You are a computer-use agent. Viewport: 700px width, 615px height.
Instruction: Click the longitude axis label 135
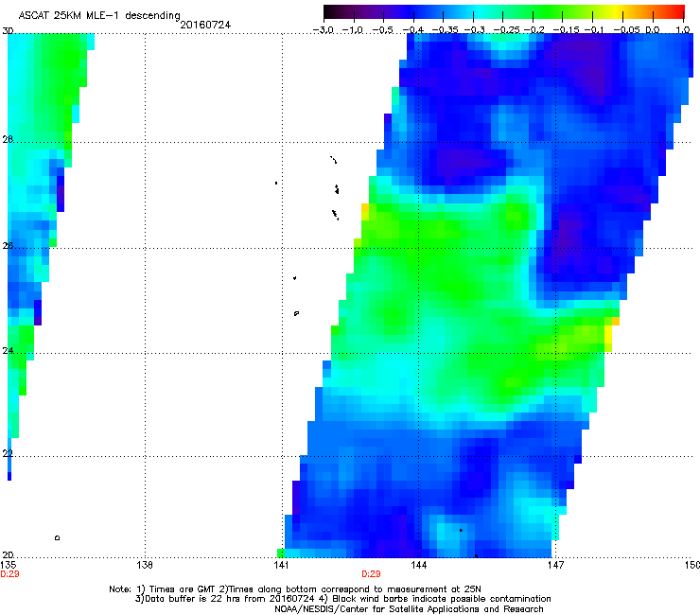point(8,565)
